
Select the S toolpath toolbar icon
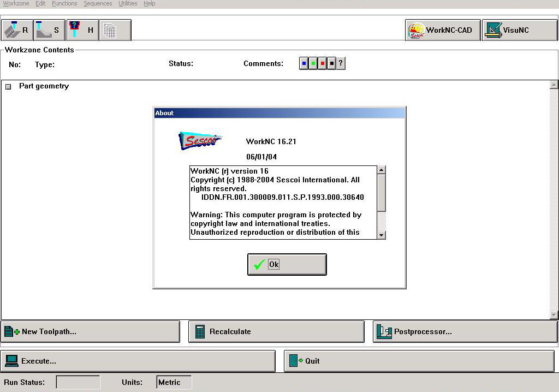pyautogui.click(x=50, y=30)
